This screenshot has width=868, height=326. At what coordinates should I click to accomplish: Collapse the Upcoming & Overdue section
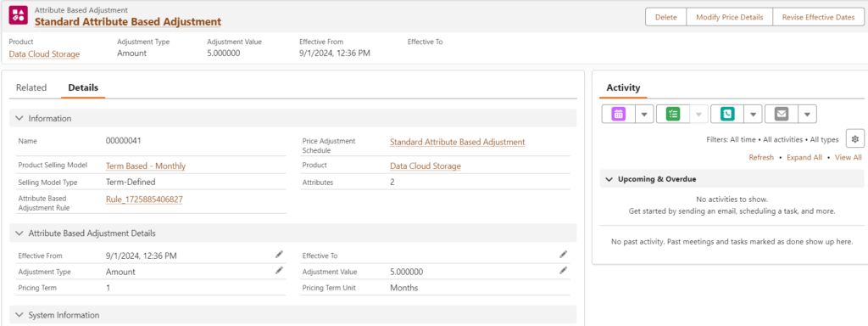(x=609, y=179)
